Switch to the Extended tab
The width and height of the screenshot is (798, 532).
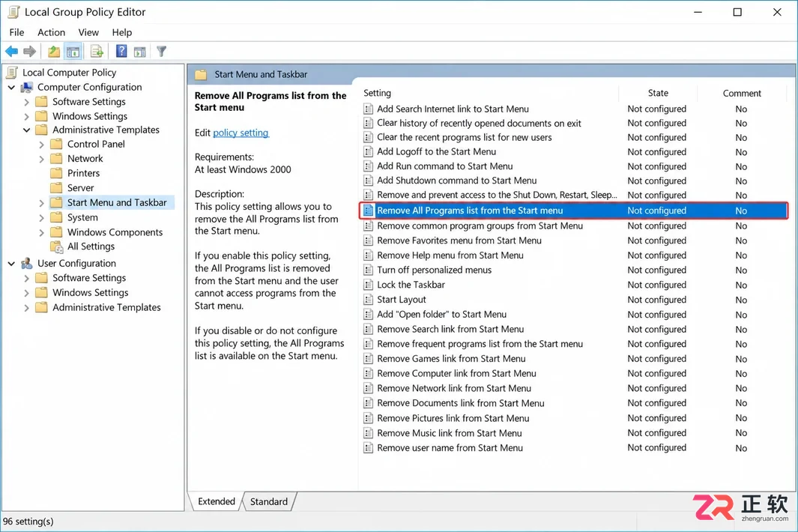coord(217,501)
